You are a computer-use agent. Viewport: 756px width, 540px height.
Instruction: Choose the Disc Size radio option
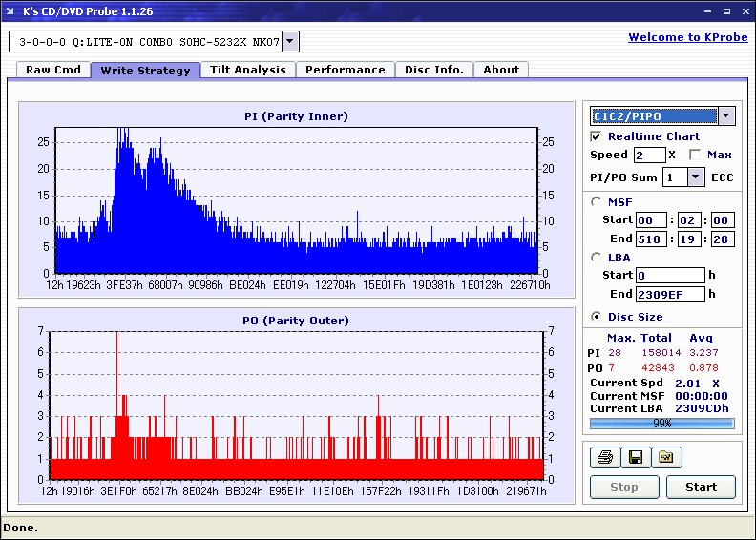coord(597,317)
